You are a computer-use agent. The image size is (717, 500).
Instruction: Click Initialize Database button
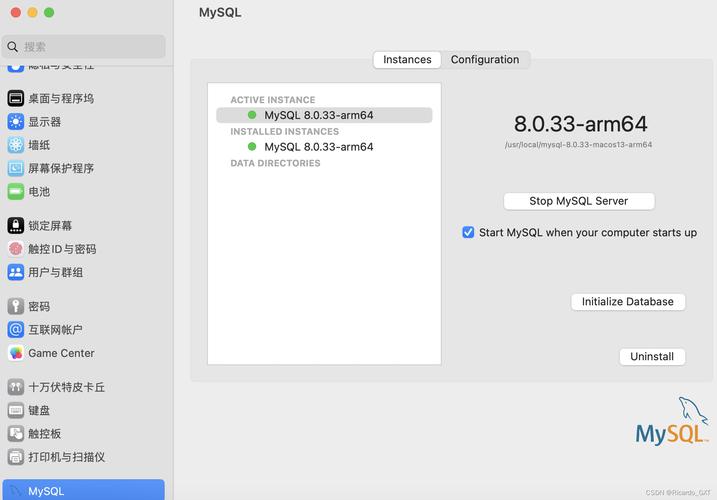click(x=628, y=302)
